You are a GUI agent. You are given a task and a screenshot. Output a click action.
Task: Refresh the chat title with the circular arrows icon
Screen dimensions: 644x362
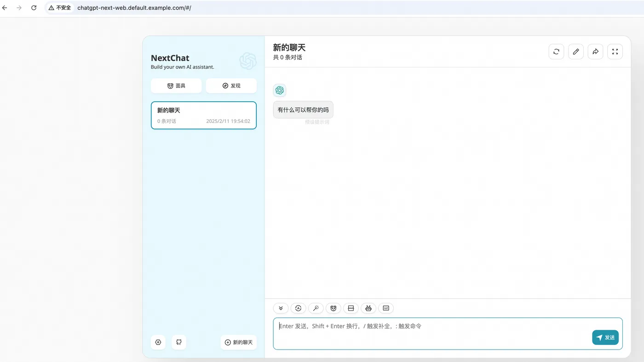click(557, 52)
